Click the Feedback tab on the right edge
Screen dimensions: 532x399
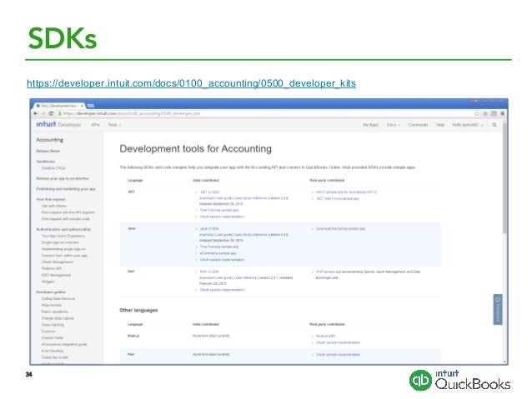498,309
